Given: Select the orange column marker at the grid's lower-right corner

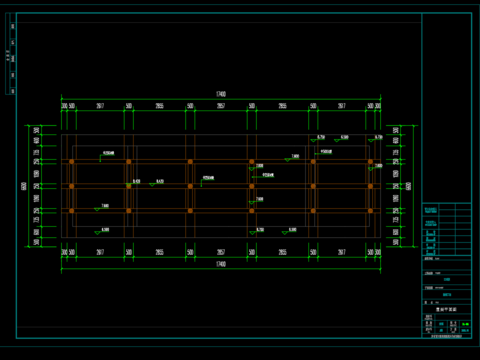Looking at the screenshot, I should 370,211.
